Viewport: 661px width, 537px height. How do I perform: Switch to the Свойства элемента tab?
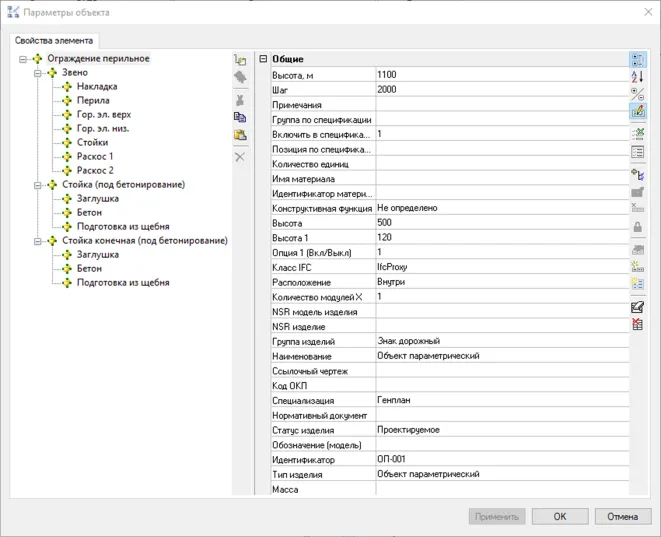(54, 41)
